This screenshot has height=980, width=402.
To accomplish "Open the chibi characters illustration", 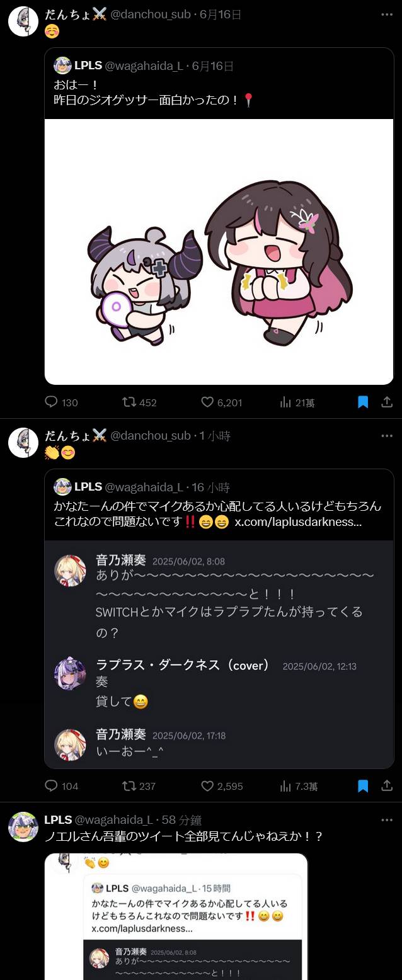I will coord(219,252).
